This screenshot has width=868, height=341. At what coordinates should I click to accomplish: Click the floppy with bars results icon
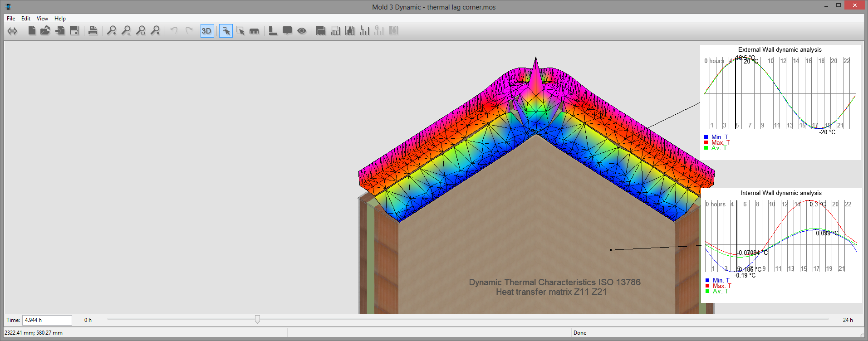point(335,31)
